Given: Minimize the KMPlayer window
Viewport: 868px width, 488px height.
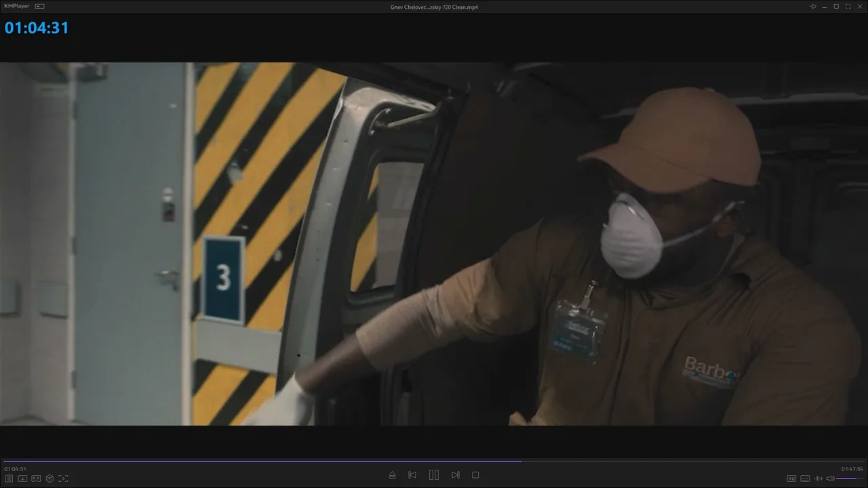Looking at the screenshot, I should pos(825,6).
